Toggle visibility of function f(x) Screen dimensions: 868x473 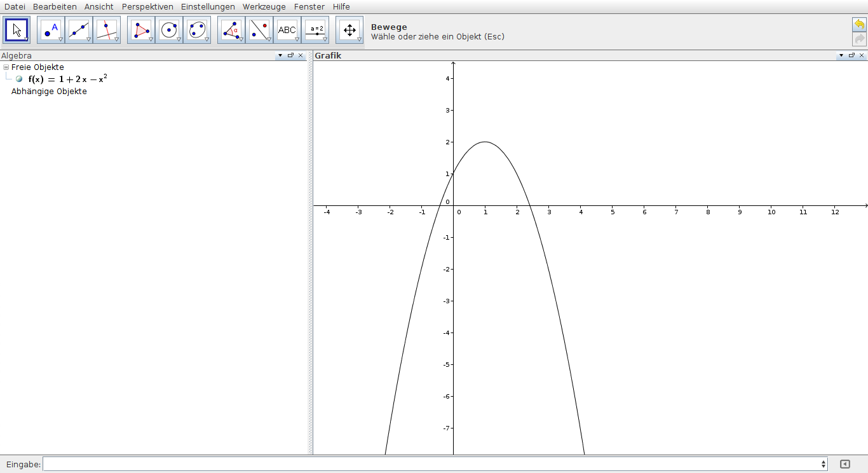pyautogui.click(x=19, y=79)
